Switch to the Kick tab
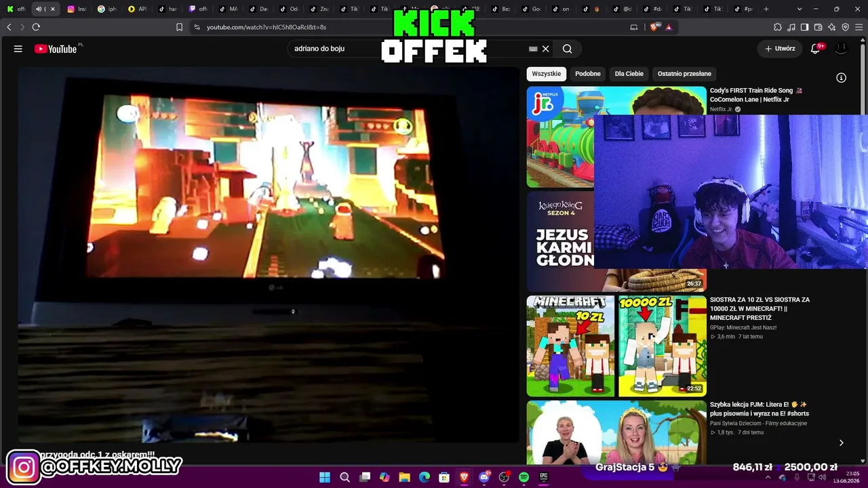This screenshot has height=488, width=868. click(16, 9)
